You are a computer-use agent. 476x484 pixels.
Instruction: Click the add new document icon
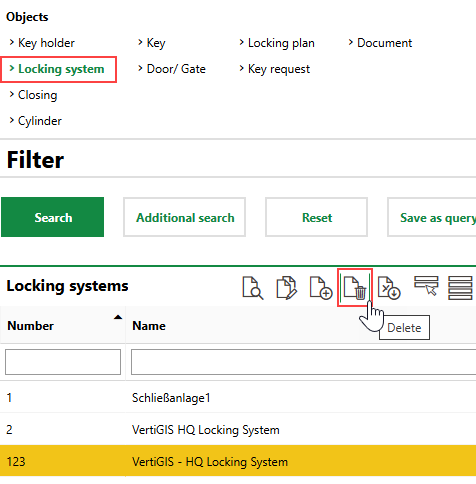pos(321,288)
